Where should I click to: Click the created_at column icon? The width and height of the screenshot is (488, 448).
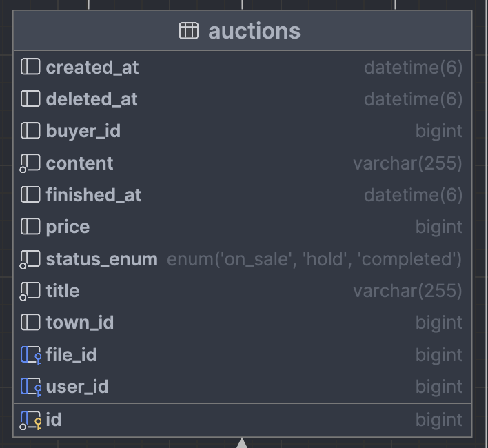(x=30, y=68)
